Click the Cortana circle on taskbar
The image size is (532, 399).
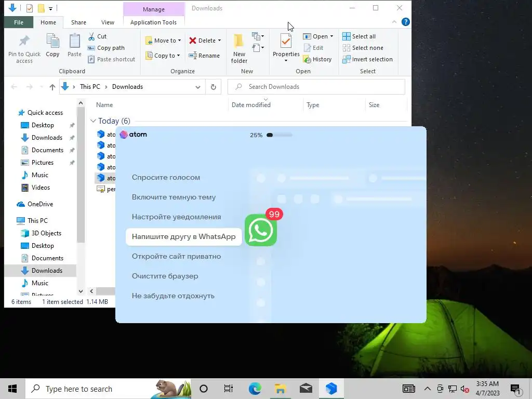tap(204, 389)
